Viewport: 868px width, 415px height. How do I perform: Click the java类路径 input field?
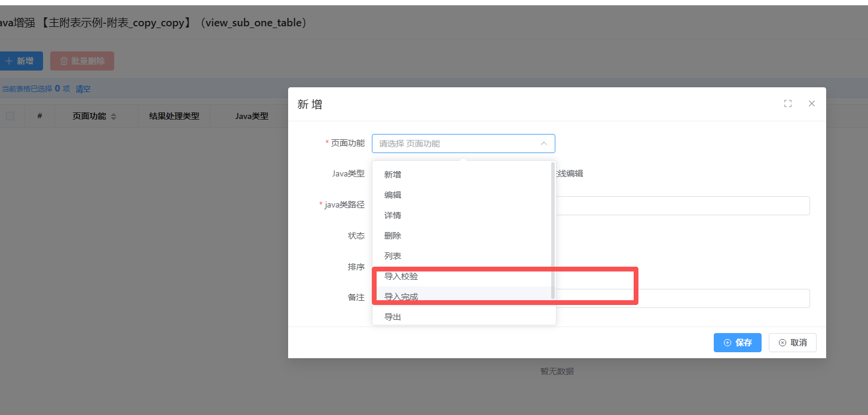point(681,205)
